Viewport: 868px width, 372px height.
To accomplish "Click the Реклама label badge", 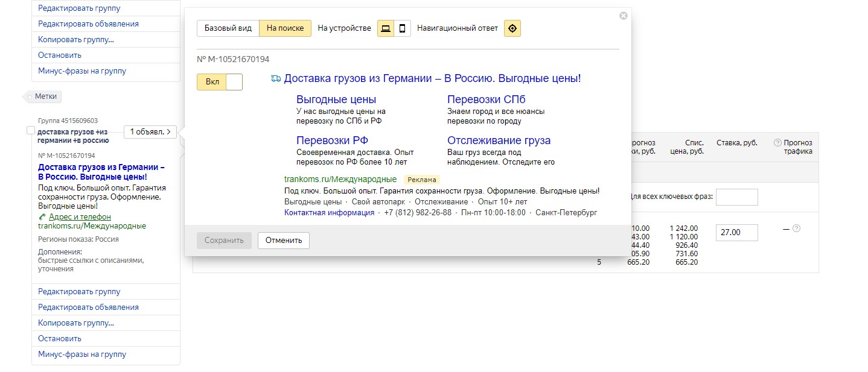I will click(422, 180).
